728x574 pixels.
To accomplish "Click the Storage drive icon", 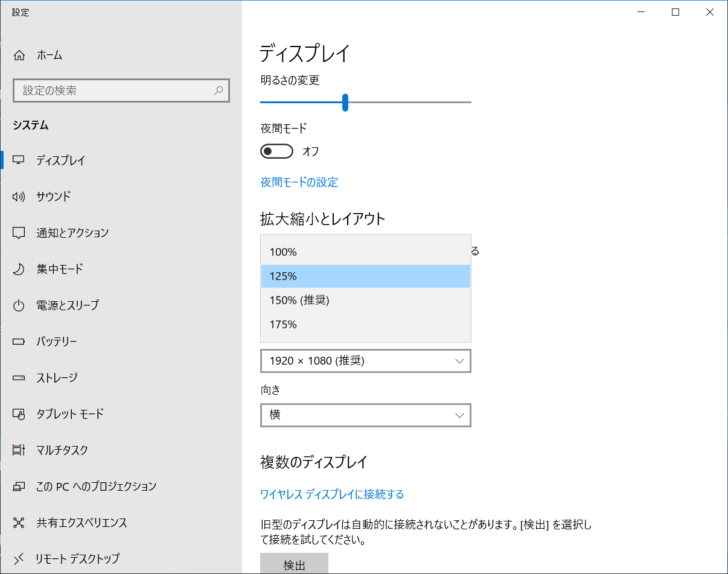I will [19, 378].
